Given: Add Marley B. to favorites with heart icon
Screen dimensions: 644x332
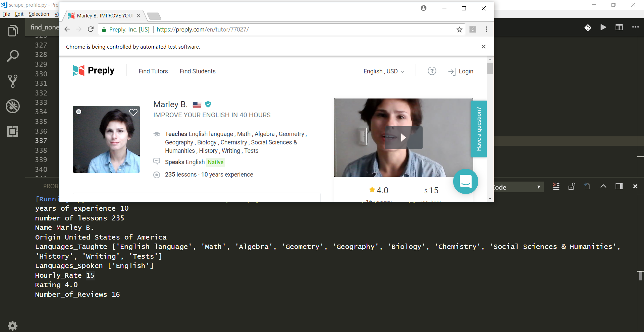Looking at the screenshot, I should click(x=133, y=113).
